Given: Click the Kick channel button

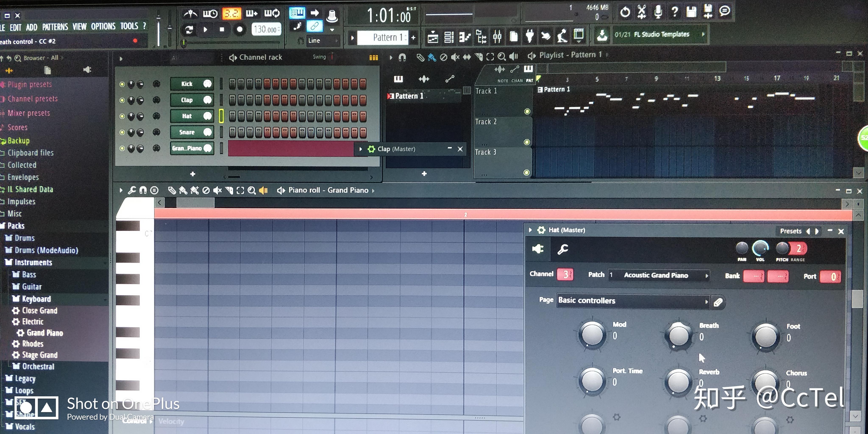Looking at the screenshot, I should [192, 84].
